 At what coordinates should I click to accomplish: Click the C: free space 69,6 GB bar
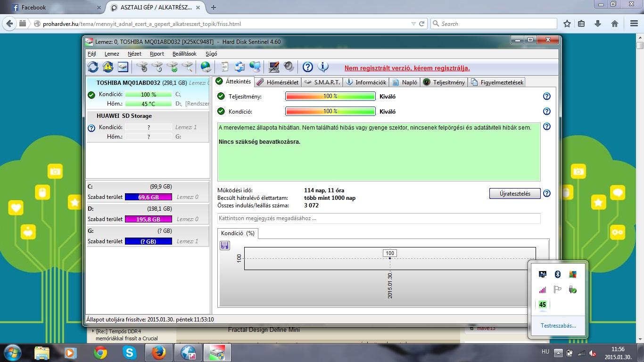tap(149, 197)
